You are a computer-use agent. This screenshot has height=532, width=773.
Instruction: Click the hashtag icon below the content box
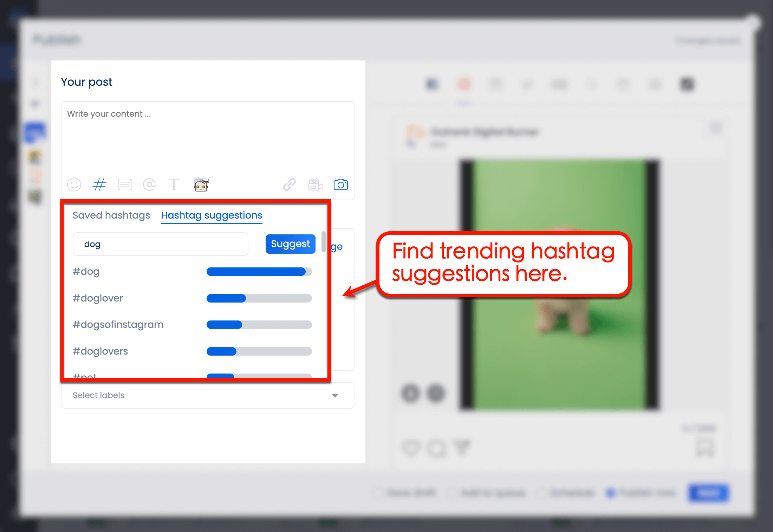click(x=99, y=184)
